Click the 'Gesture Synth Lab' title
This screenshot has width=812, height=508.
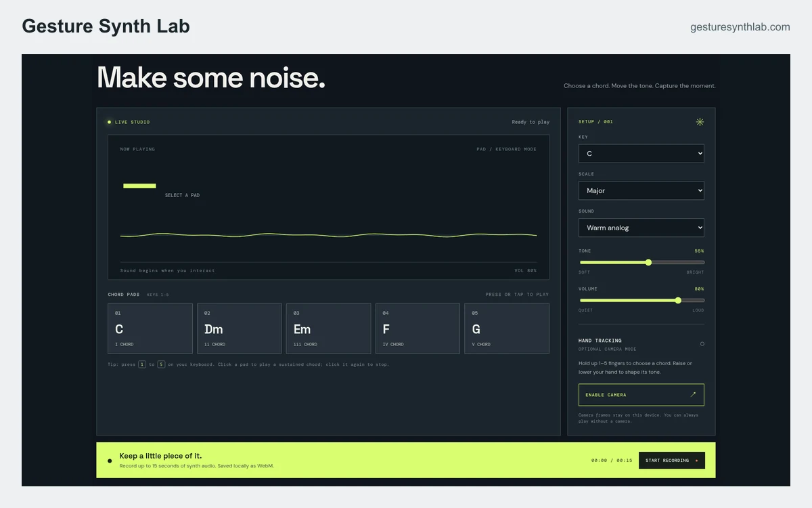coord(106,26)
